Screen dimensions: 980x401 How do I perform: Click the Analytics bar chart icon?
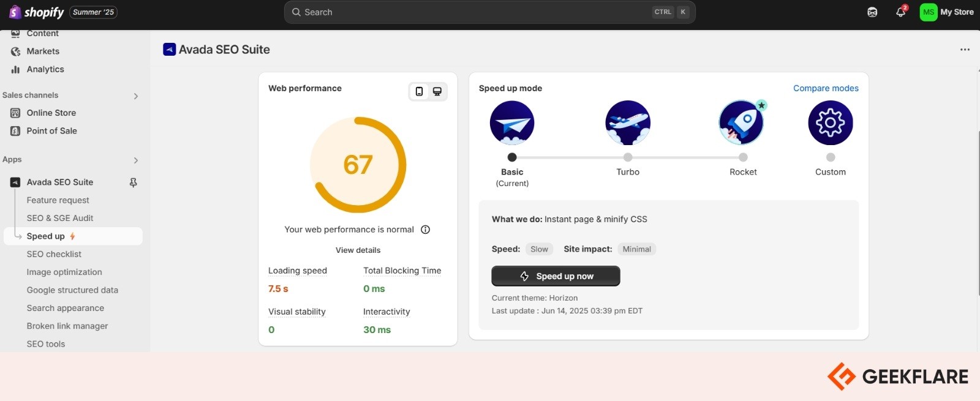pos(15,69)
